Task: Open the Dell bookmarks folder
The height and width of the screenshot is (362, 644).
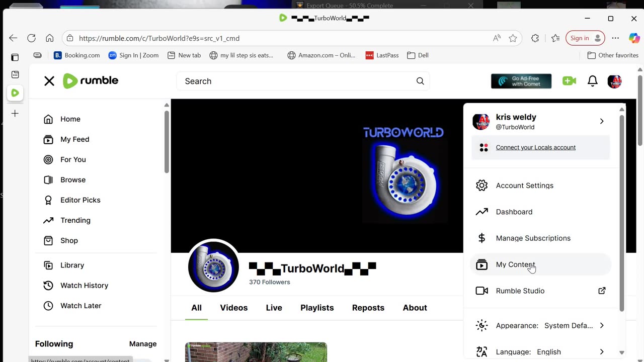Action: 418,55
